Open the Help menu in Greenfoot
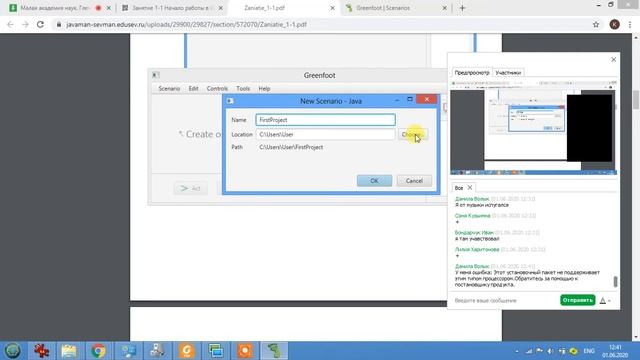This screenshot has width=640, height=360. click(x=264, y=89)
